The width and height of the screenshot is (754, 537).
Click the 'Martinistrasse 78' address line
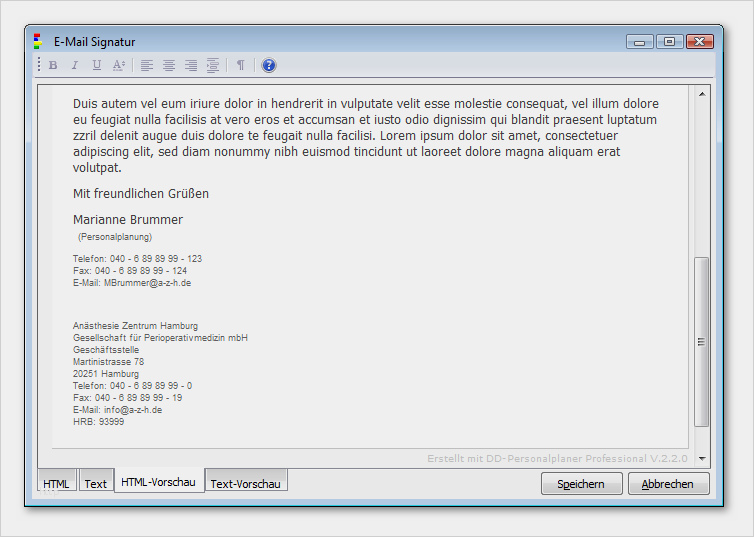point(108,362)
